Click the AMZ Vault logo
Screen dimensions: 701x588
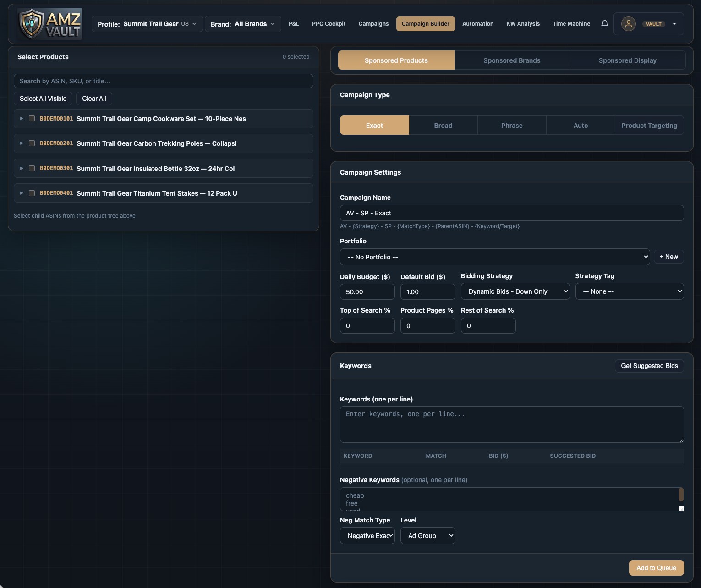tap(50, 24)
